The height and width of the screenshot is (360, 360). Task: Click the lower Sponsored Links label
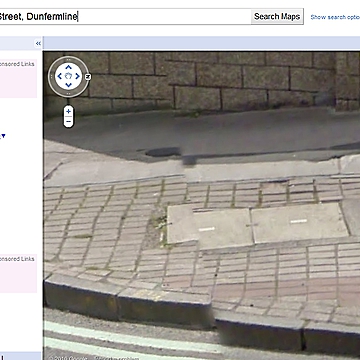pos(17,259)
